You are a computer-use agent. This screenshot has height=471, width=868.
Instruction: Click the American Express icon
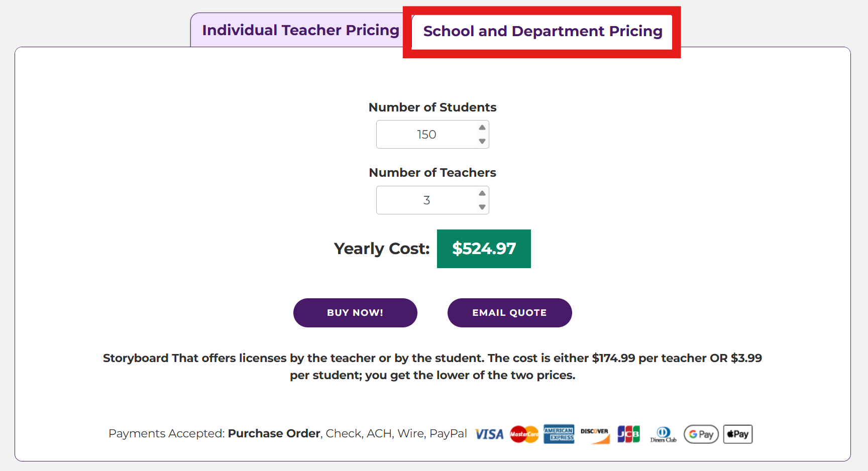[559, 434]
